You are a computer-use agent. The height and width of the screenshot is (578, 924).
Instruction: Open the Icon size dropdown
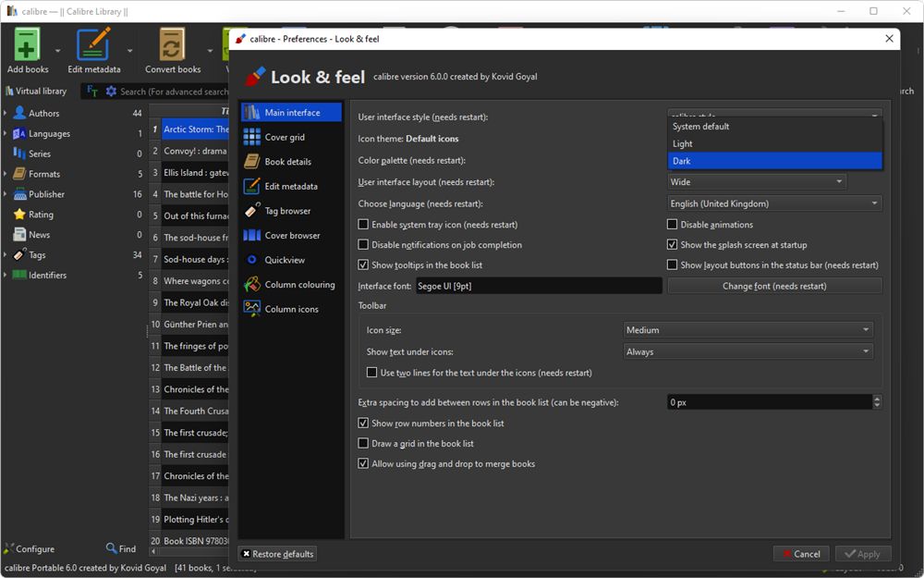[x=748, y=330]
